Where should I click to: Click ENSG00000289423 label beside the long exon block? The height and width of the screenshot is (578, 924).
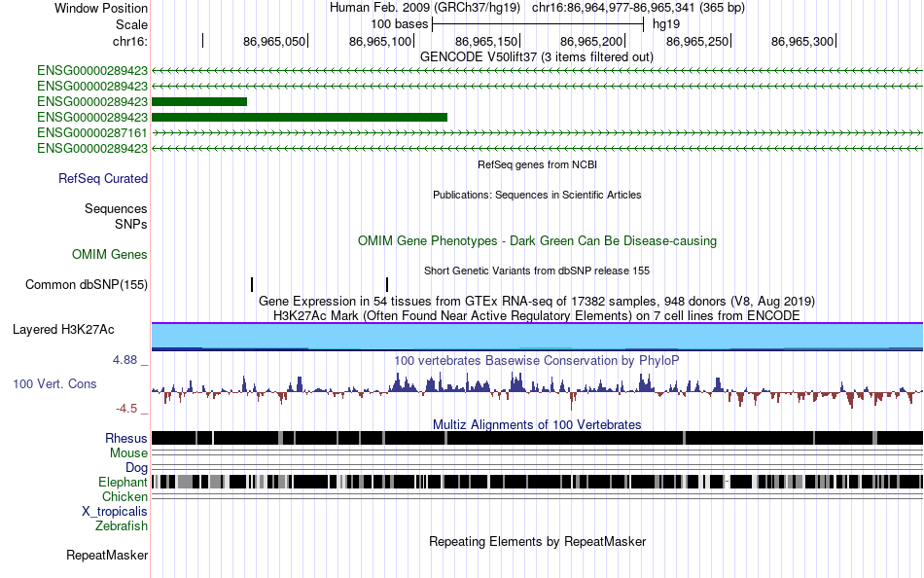(x=92, y=118)
